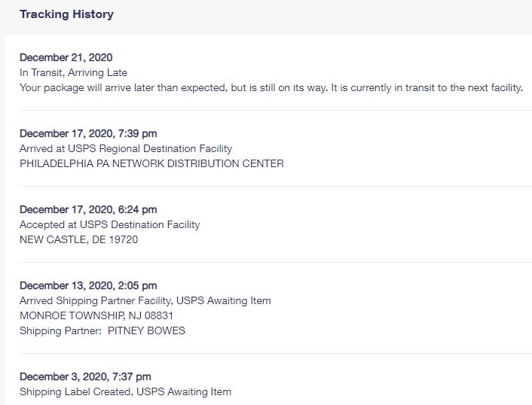This screenshot has height=405, width=532.
Task: Select the December 13, 2020, 2:05 pm timestamp
Action: tap(88, 285)
